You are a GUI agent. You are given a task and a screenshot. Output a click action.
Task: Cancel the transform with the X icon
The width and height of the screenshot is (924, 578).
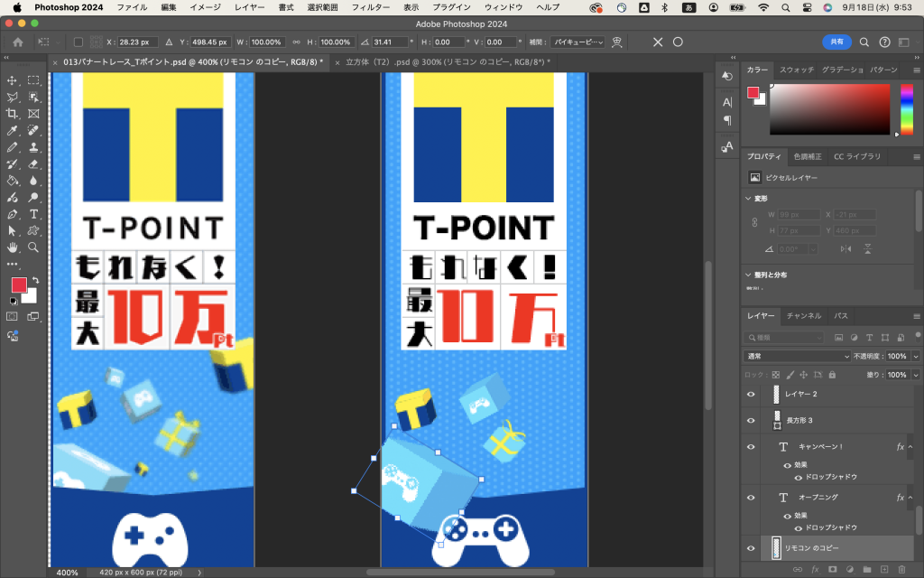pyautogui.click(x=657, y=42)
